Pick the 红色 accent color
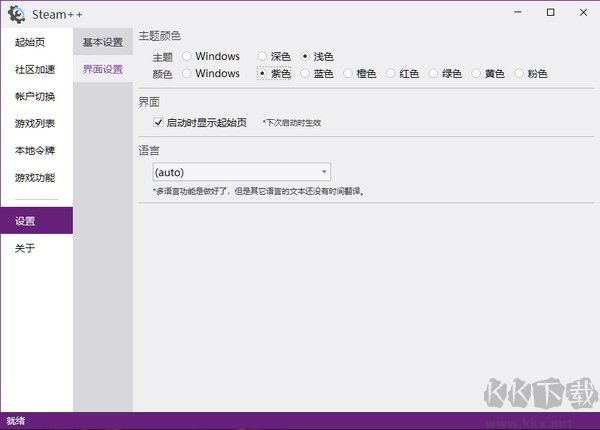 391,74
